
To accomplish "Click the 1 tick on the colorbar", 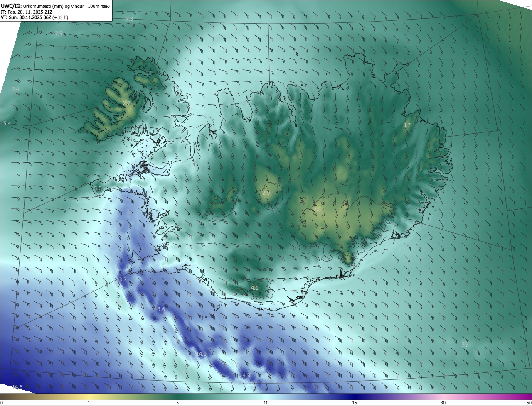I will pyautogui.click(x=89, y=403).
